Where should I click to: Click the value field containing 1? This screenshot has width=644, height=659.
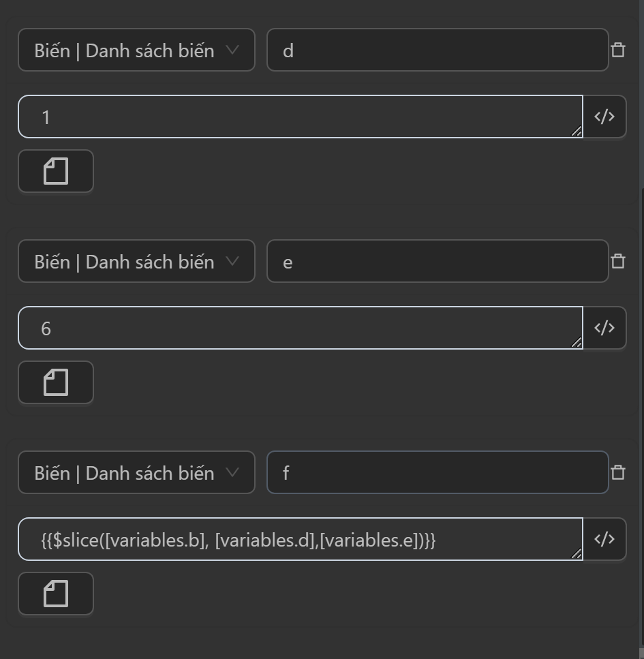coord(300,117)
